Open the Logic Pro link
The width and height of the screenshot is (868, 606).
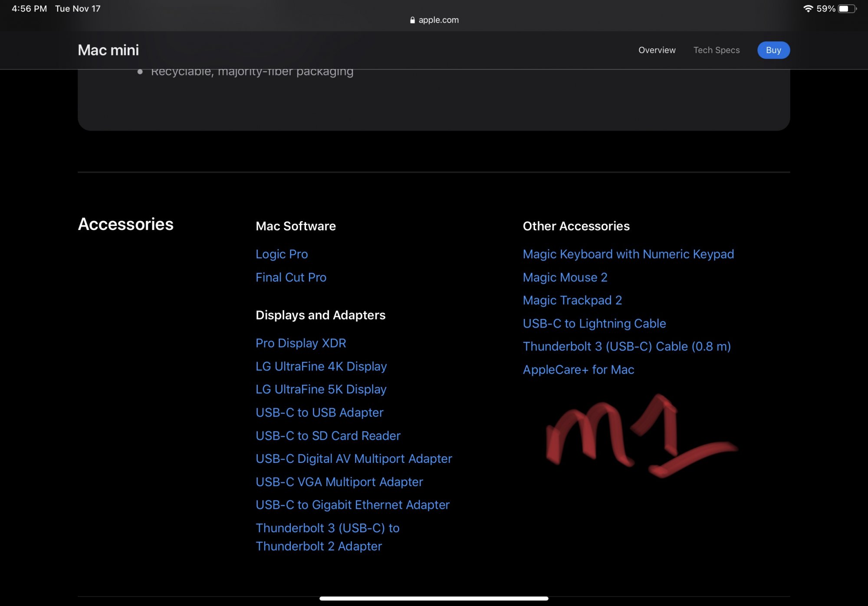coord(282,254)
